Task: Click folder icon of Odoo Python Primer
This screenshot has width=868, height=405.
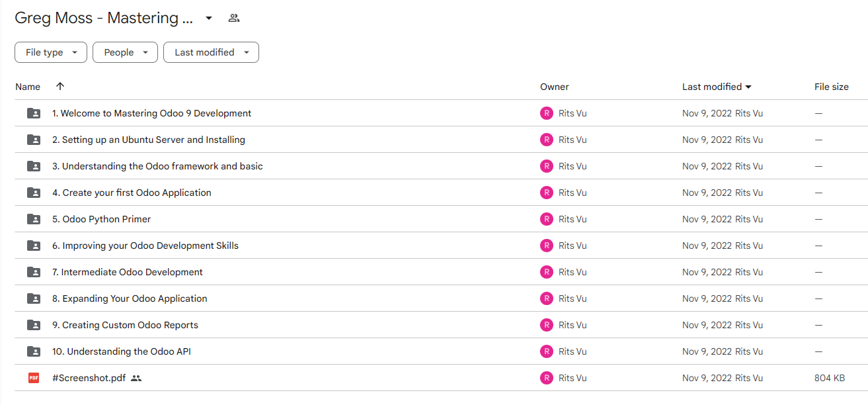Action: (34, 219)
